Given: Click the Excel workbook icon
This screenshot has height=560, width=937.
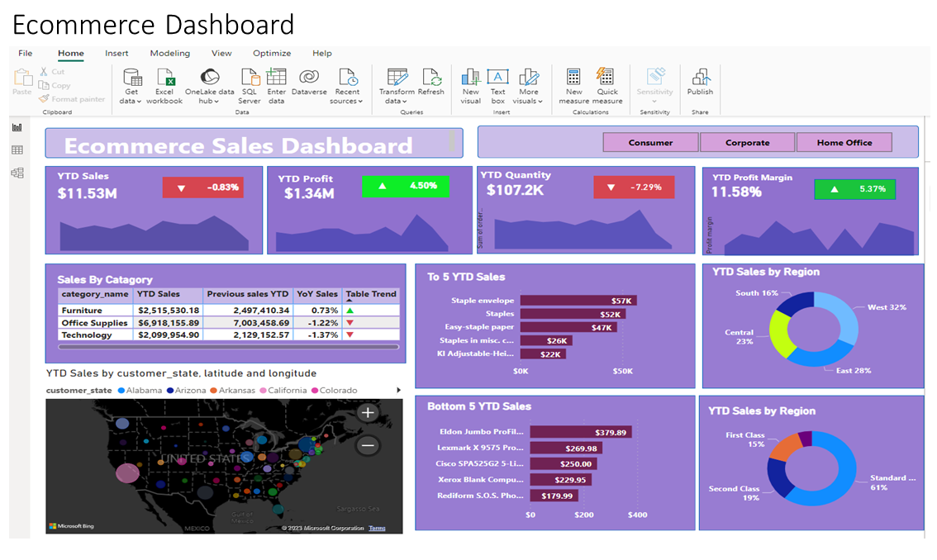Looking at the screenshot, I should 164,78.
